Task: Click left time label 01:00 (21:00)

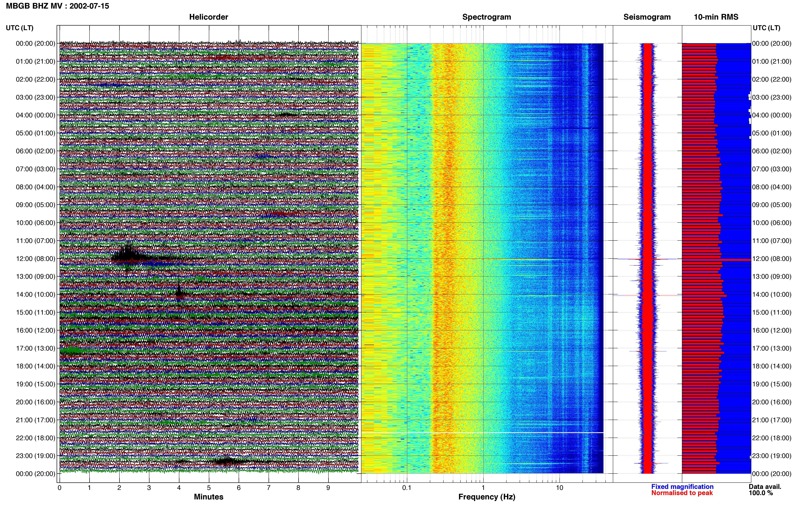Action: point(36,61)
